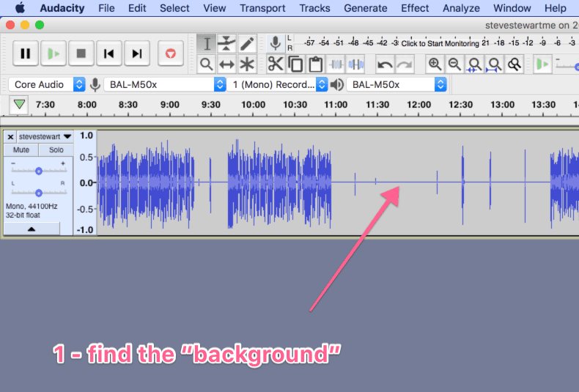579x392 pixels.
Task: Click the green Play button
Action: [x=54, y=53]
